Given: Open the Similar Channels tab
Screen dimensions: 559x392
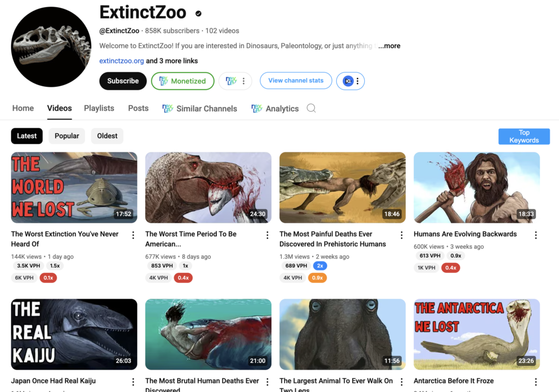Looking at the screenshot, I should click(200, 109).
